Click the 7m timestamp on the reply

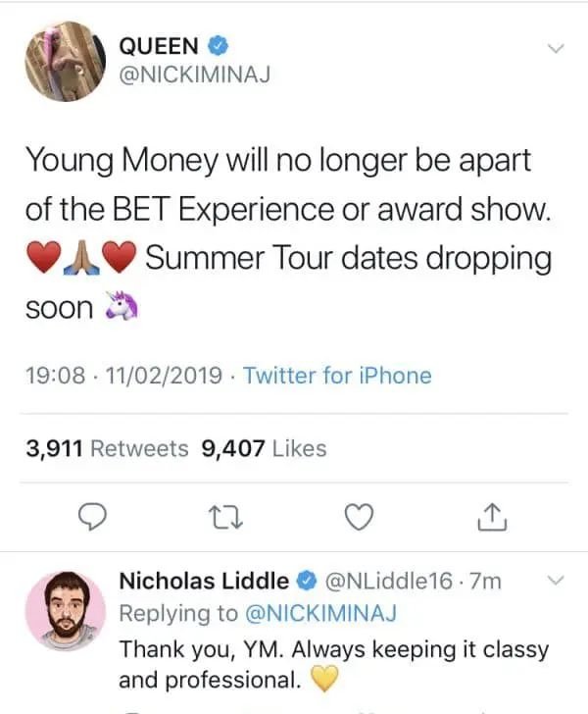click(x=486, y=581)
